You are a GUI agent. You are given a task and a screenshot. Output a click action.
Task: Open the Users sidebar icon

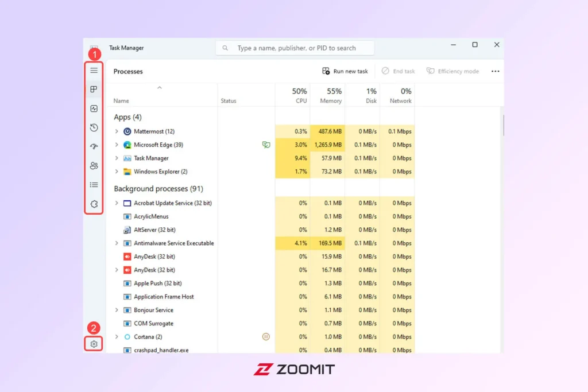tap(94, 166)
